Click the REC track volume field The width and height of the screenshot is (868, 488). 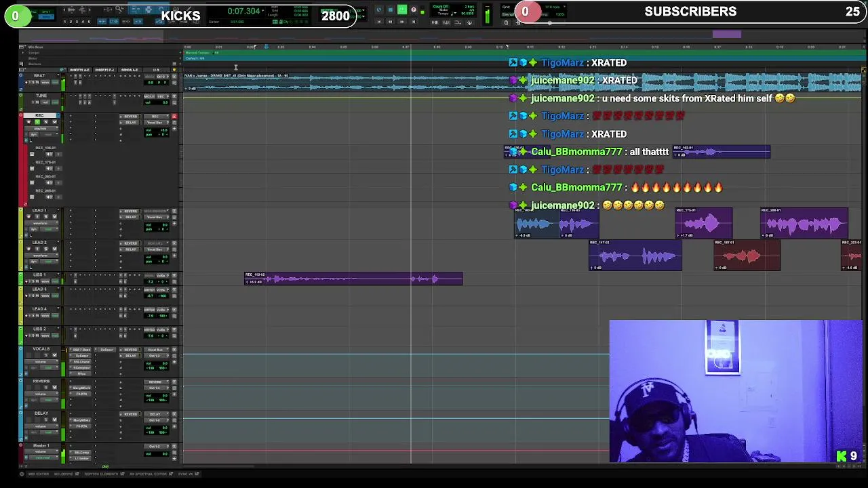[157, 129]
